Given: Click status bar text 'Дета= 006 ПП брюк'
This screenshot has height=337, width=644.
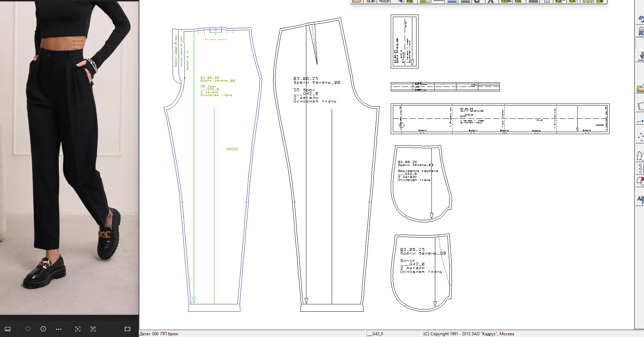Looking at the screenshot, I should click(x=159, y=334).
